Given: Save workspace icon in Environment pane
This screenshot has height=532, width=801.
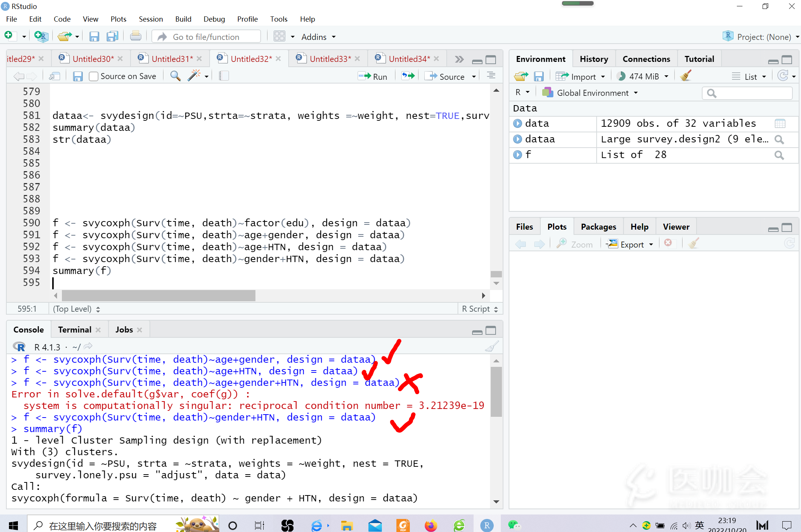Looking at the screenshot, I should coord(539,76).
